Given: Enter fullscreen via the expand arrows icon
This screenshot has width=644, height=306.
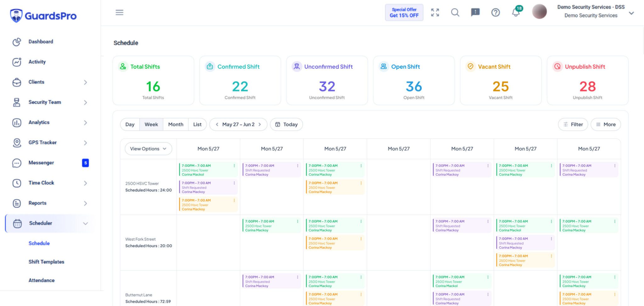Looking at the screenshot, I should tap(435, 13).
